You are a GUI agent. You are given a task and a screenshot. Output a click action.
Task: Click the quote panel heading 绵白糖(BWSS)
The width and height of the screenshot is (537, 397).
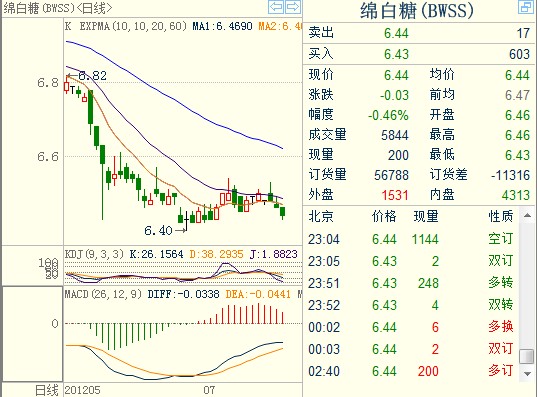point(417,11)
